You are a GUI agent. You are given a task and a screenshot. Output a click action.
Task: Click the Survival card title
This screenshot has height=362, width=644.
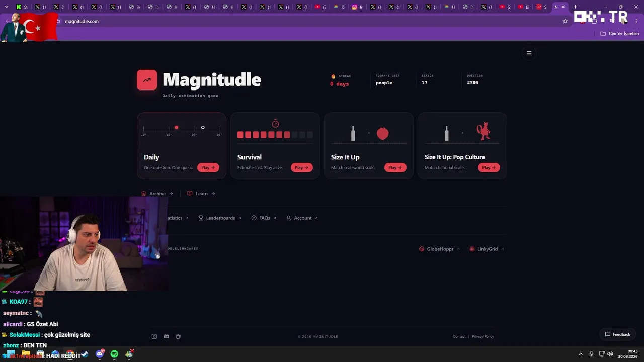click(x=250, y=157)
